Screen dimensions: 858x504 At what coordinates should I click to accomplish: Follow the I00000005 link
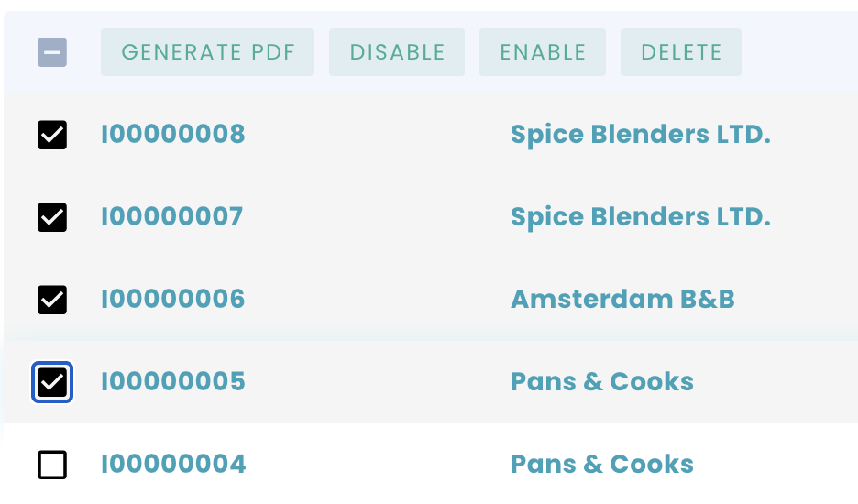click(172, 382)
